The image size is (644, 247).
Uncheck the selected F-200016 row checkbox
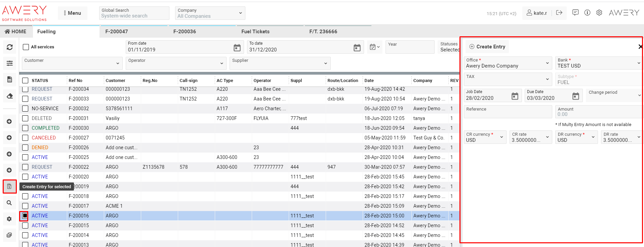pos(25,216)
